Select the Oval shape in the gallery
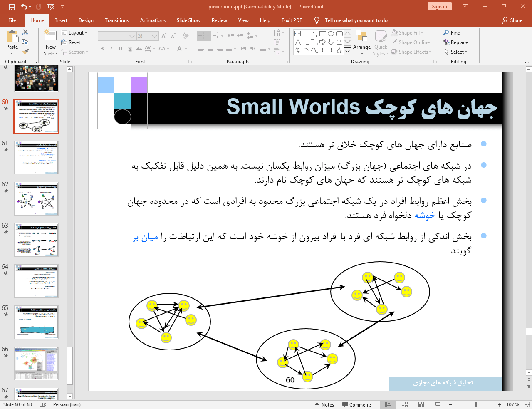 (331, 34)
